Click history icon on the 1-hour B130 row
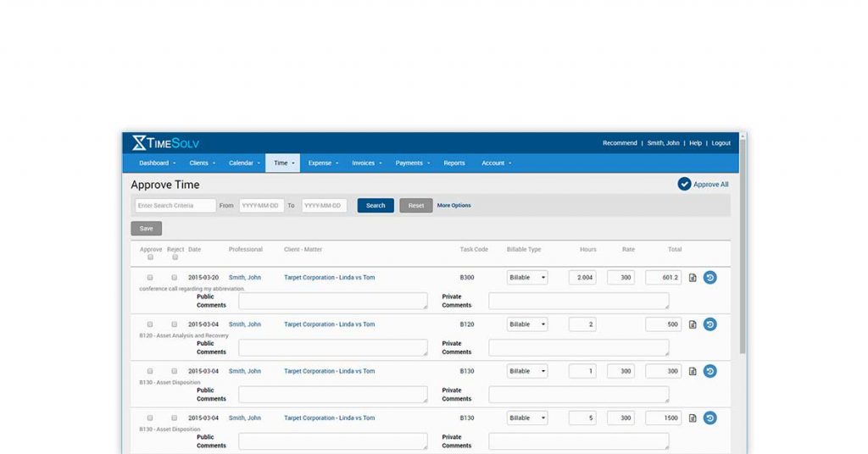 point(710,371)
